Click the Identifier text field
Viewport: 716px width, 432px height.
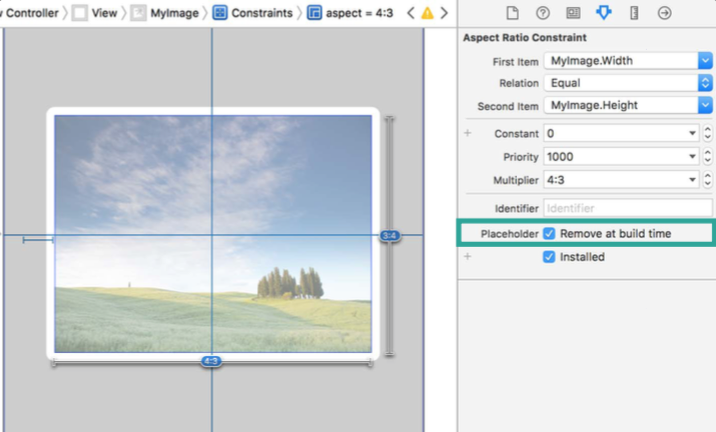[x=628, y=208]
